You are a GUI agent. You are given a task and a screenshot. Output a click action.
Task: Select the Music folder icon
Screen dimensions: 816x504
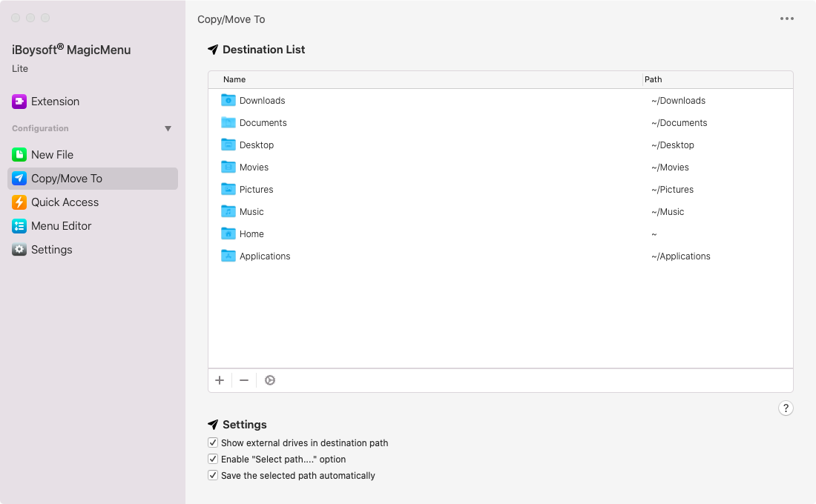(228, 211)
